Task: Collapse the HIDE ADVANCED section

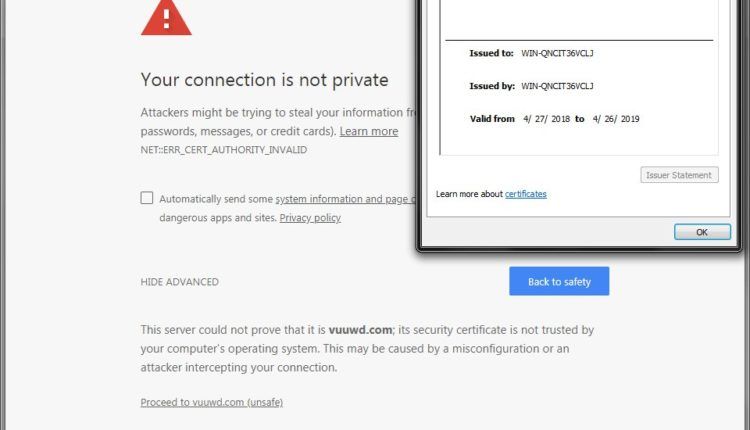Action: click(x=180, y=282)
